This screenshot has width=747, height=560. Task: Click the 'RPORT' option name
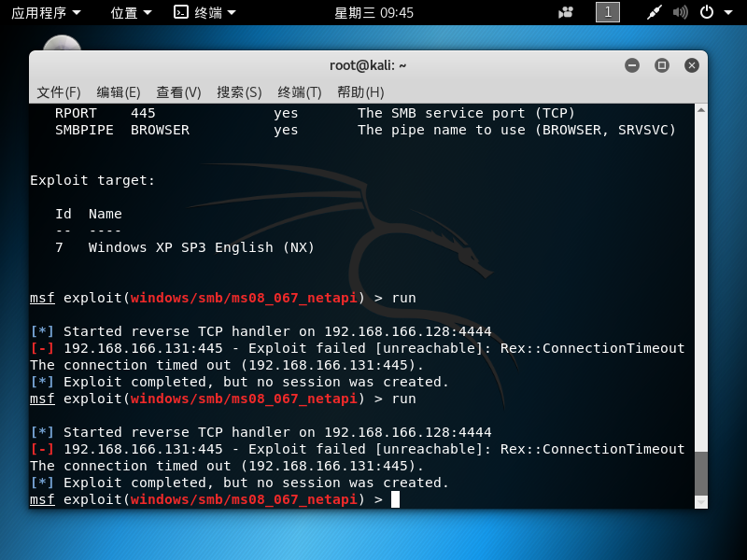76,113
